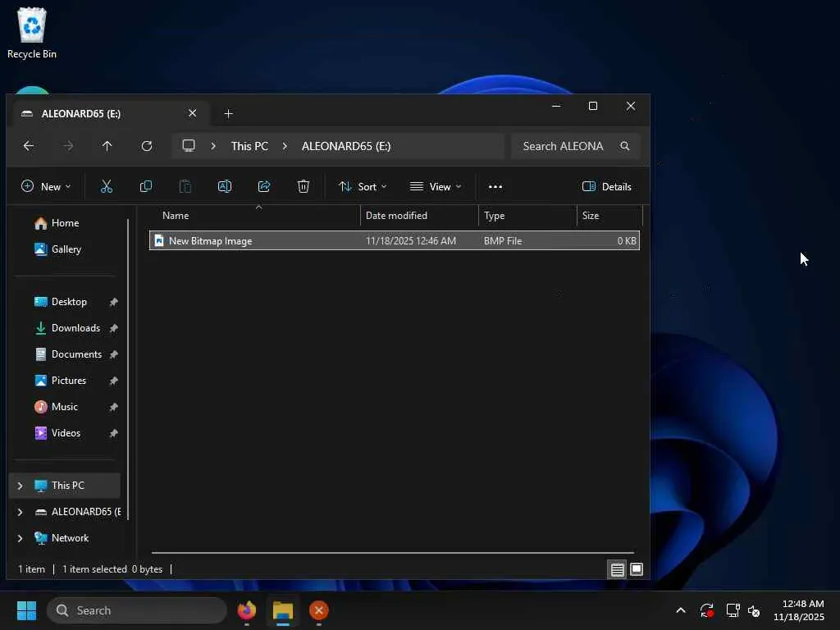Go up one folder level

click(107, 146)
